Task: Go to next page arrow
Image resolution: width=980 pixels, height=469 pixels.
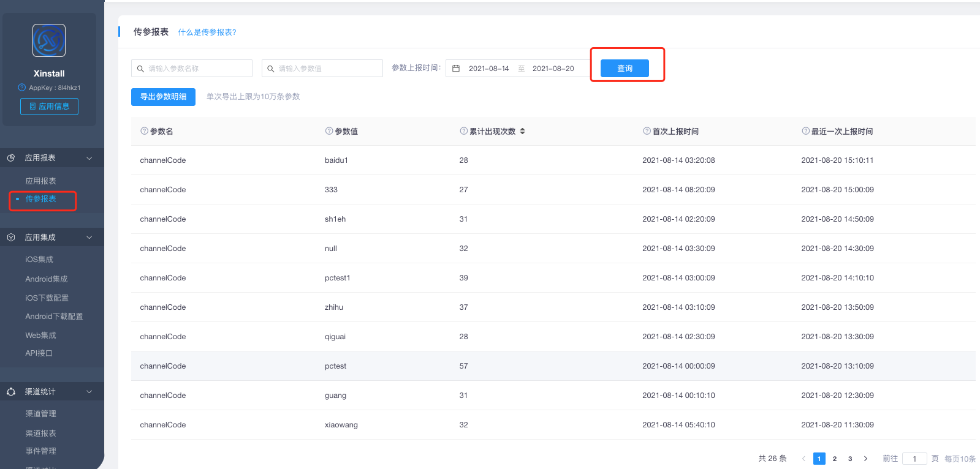Action: (x=865, y=459)
